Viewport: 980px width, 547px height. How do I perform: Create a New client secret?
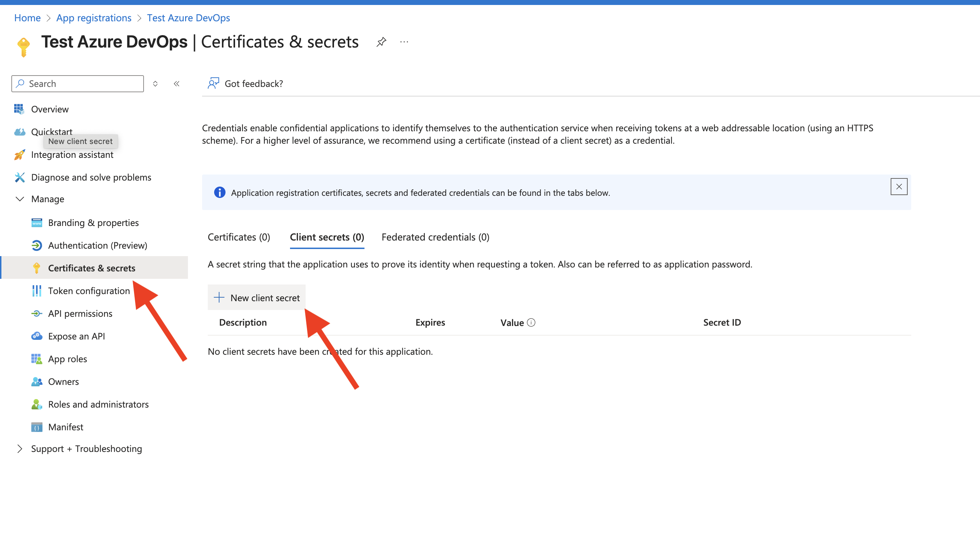[257, 298]
